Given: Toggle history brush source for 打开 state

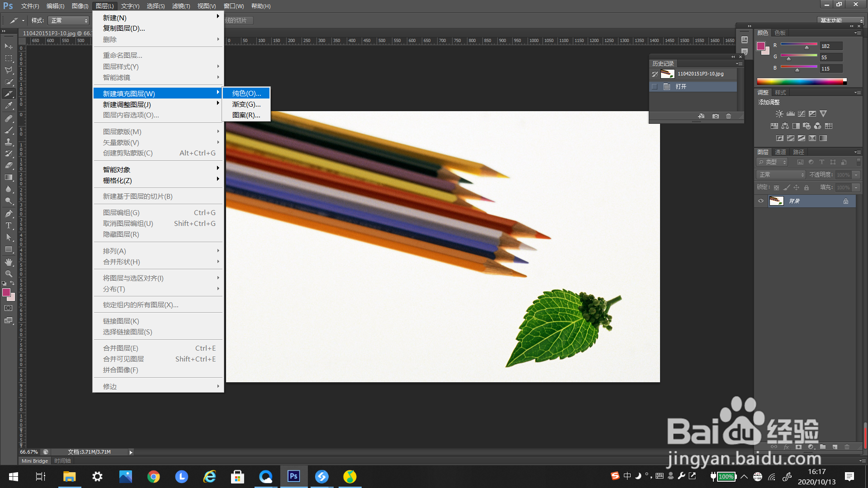Looking at the screenshot, I should 655,87.
